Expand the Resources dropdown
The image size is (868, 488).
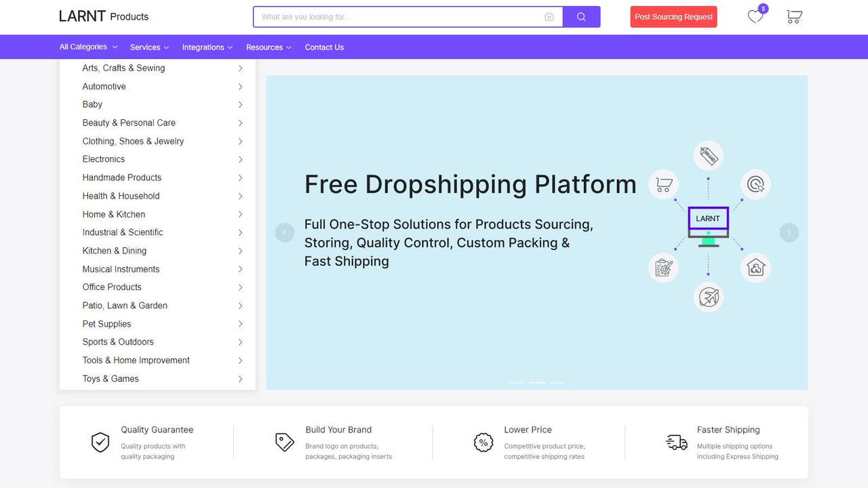[269, 47]
